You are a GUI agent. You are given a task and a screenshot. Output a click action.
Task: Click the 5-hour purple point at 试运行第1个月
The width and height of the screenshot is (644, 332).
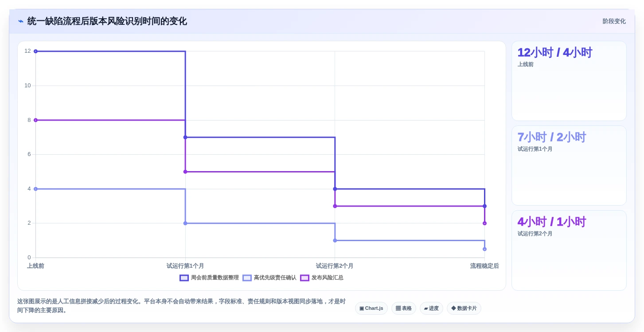pyautogui.click(x=185, y=172)
